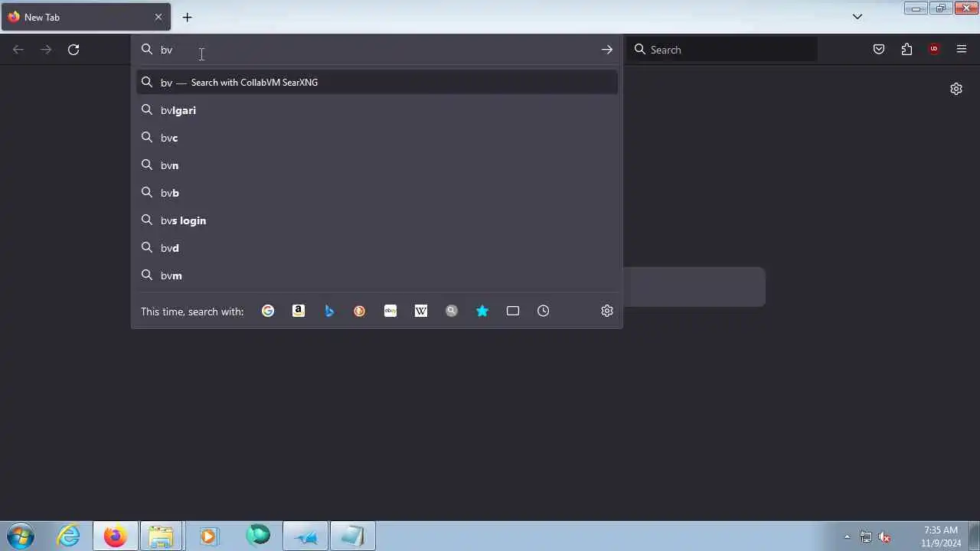Viewport: 980px width, 551px height.
Task: Choose 'bv — Search with CollabVM SearXNG' result
Action: click(x=377, y=83)
